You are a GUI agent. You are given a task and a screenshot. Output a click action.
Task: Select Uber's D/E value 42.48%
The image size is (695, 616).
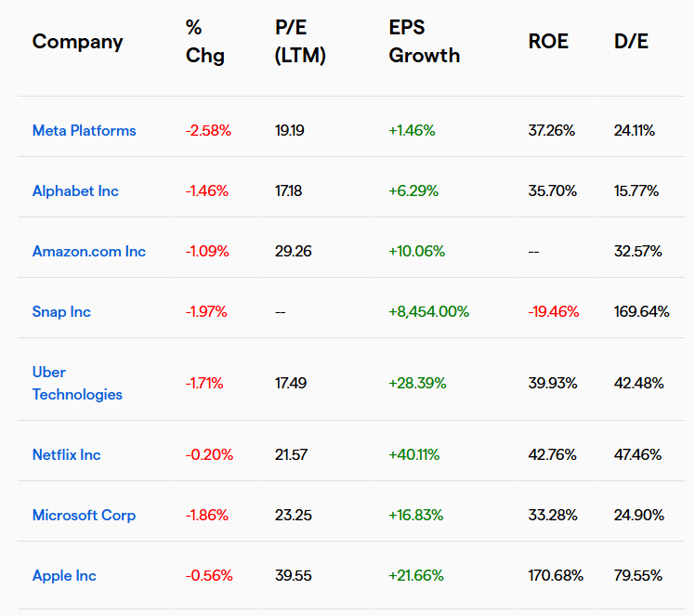point(639,383)
